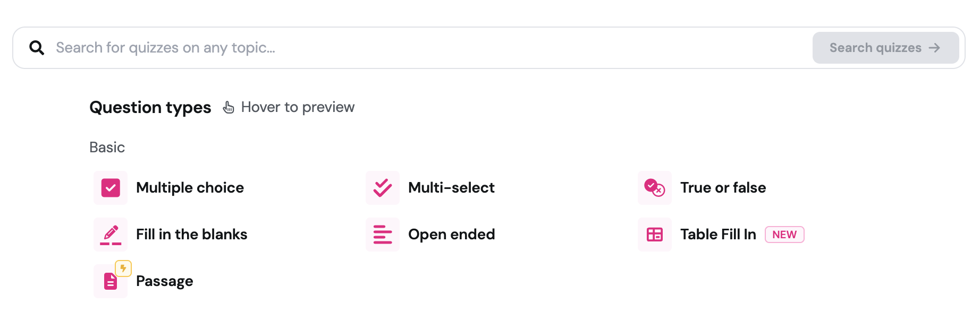Image resolution: width=980 pixels, height=312 pixels.
Task: Click the Fill in the blanks pencil icon
Action: [111, 235]
